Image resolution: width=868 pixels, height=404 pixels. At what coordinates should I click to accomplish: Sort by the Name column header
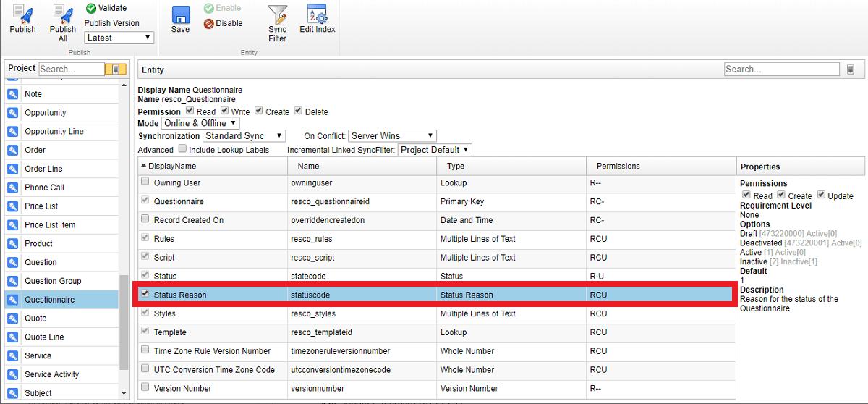362,166
